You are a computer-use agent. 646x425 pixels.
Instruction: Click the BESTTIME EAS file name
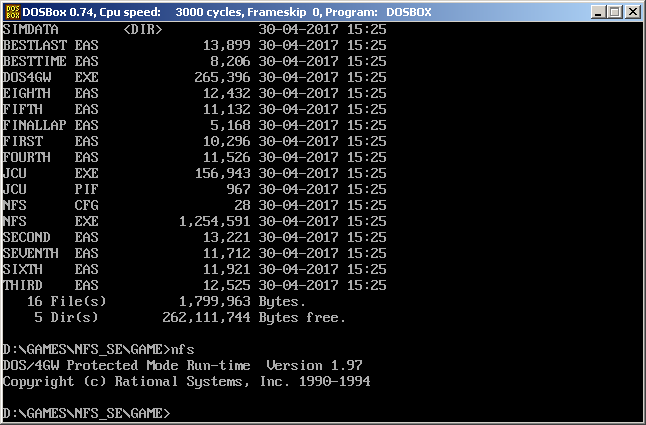[51, 61]
